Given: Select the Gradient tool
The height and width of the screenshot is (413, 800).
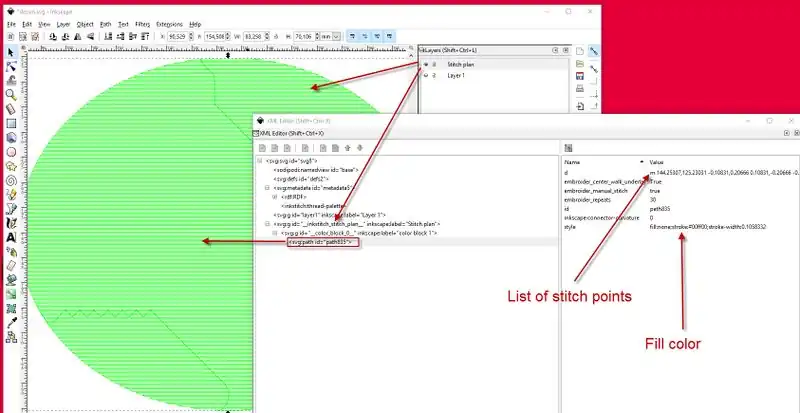Looking at the screenshot, I should click(x=11, y=295).
